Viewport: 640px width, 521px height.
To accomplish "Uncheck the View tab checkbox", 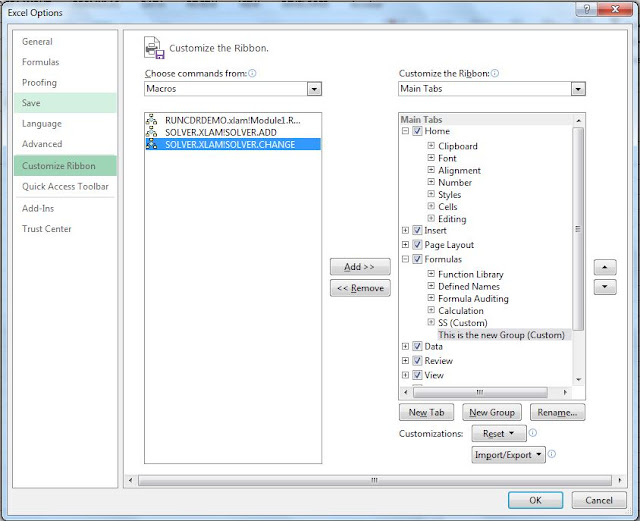I will pyautogui.click(x=417, y=375).
